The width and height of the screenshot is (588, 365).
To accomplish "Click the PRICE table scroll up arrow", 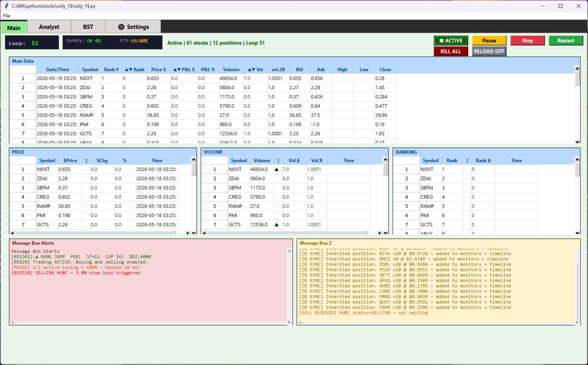I will [x=194, y=159].
